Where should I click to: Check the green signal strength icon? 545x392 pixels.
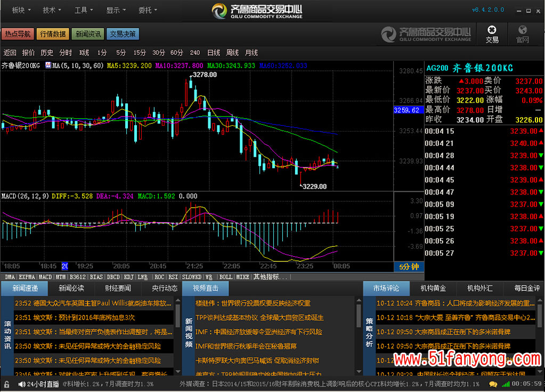[506, 384]
